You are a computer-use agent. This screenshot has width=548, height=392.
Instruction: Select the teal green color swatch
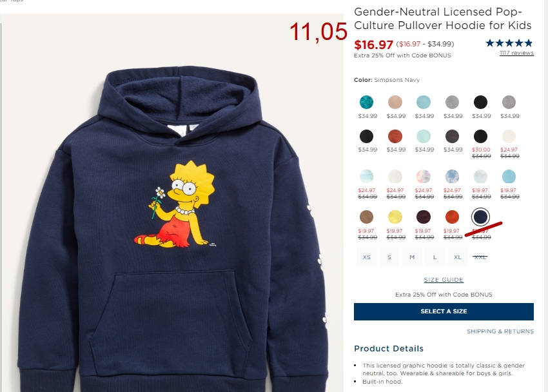click(366, 102)
